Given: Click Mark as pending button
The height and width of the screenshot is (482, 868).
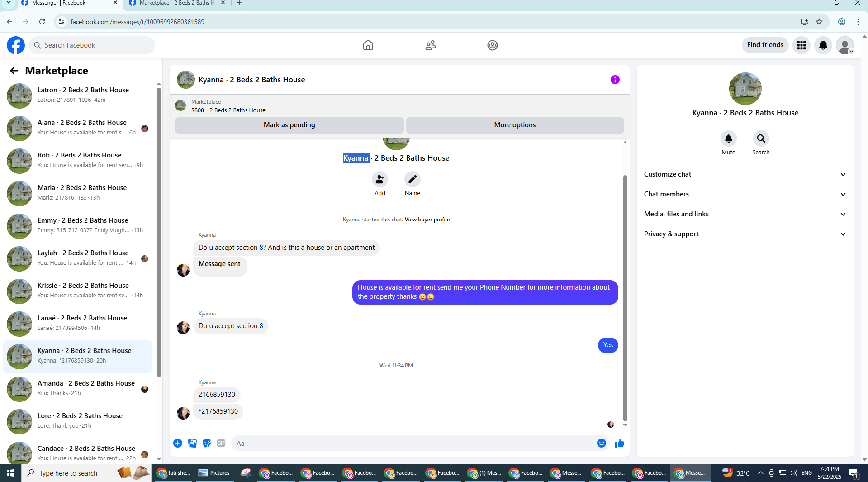Looking at the screenshot, I should pos(289,125).
